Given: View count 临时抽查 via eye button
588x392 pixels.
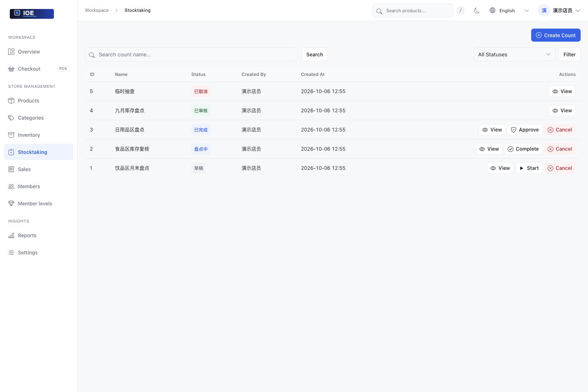Looking at the screenshot, I should (x=562, y=91).
